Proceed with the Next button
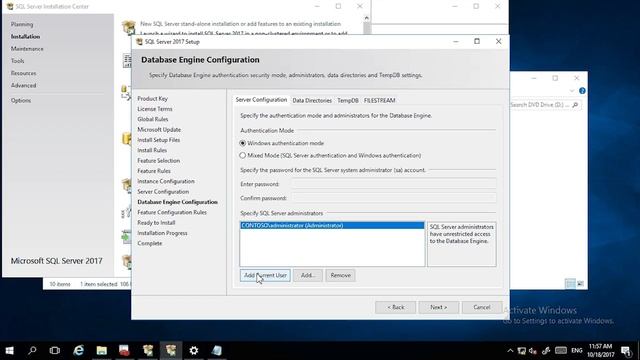Screen dimensions: 640x360 438,307
